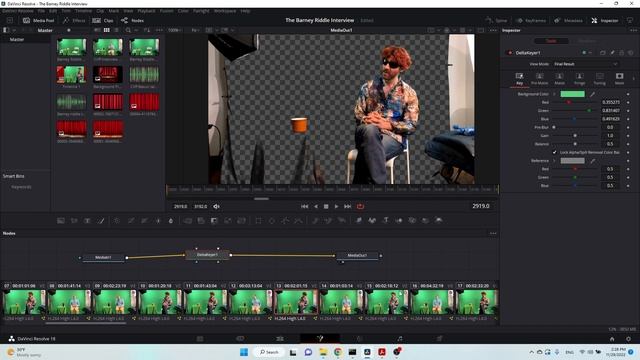Toggle the Nodes panel
Image resolution: width=640 pixels, height=360 pixels.
coord(133,20)
